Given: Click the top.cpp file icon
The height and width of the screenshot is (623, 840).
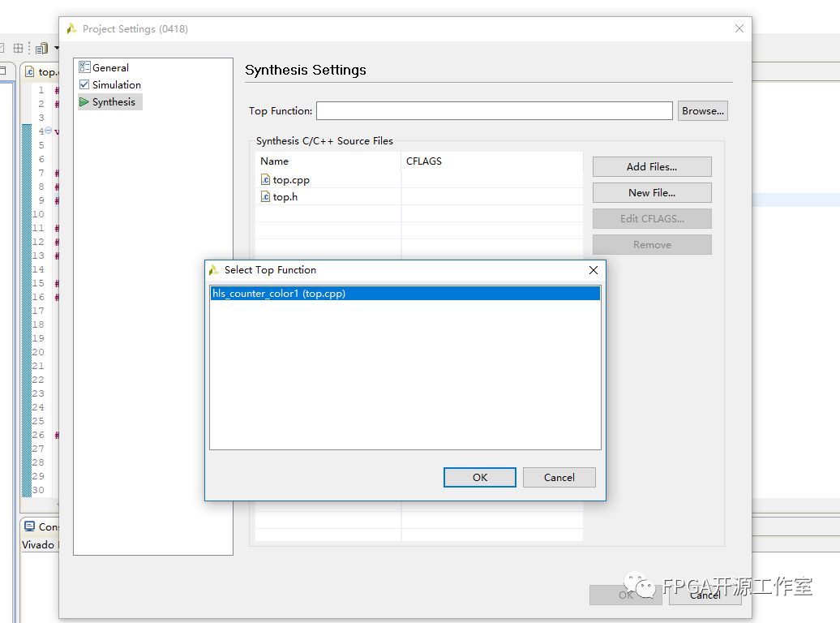Looking at the screenshot, I should click(x=265, y=180).
